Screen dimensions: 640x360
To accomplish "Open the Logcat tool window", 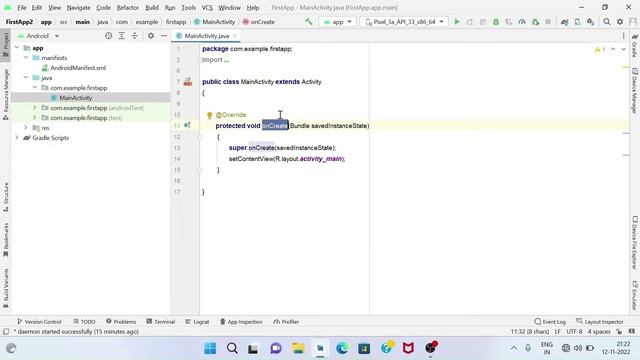I will pyautogui.click(x=197, y=322).
